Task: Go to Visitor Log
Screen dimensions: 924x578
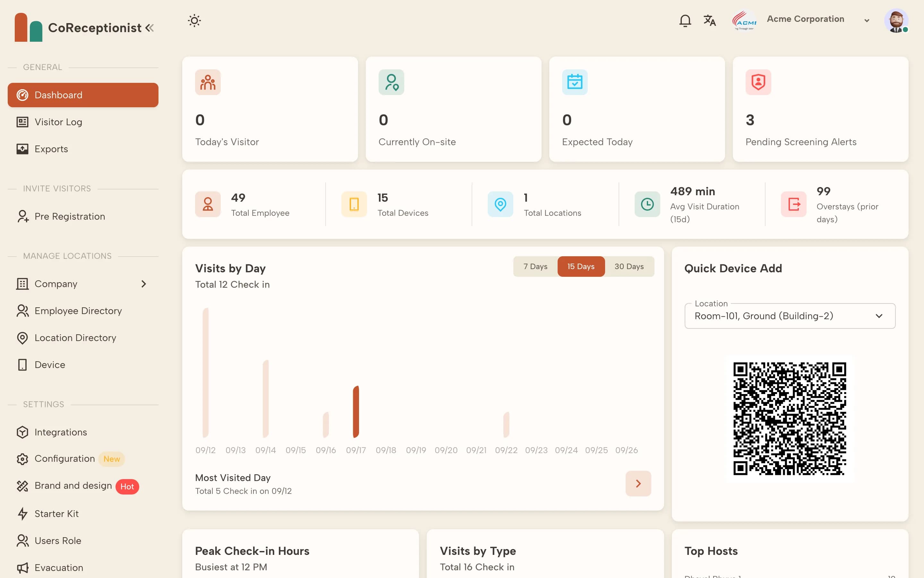Action: [x=83, y=122]
